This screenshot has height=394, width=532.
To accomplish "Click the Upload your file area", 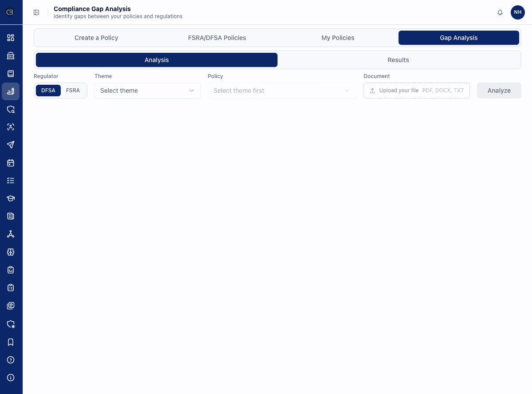I will tap(416, 91).
